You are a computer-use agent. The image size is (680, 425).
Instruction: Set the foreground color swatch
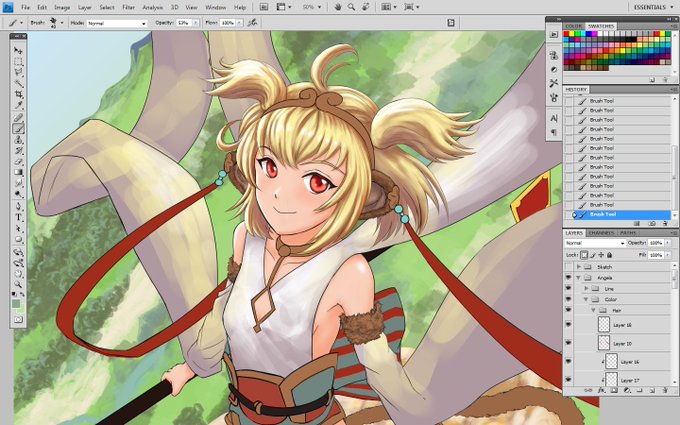tap(16, 304)
